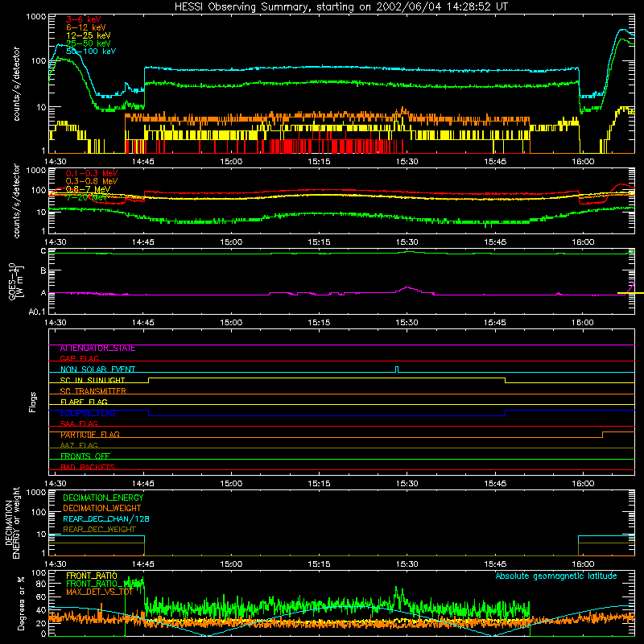Viewport: 644px width, 644px height.
Task: Select the orange 6-12 keV legend label
Action: [x=86, y=27]
